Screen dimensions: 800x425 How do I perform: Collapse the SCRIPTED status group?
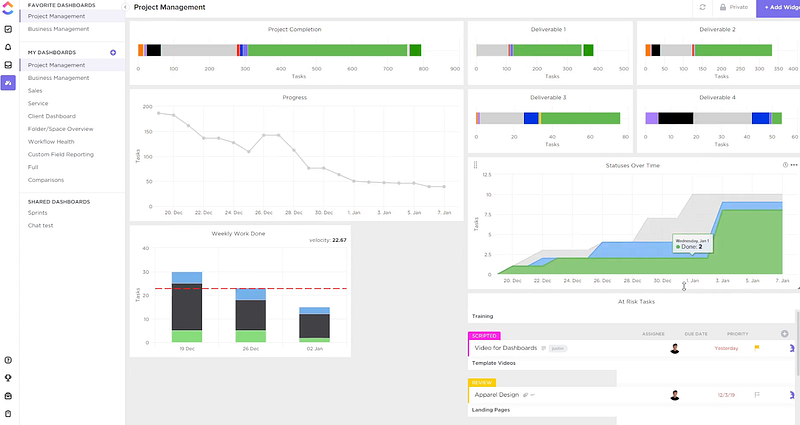[484, 336]
